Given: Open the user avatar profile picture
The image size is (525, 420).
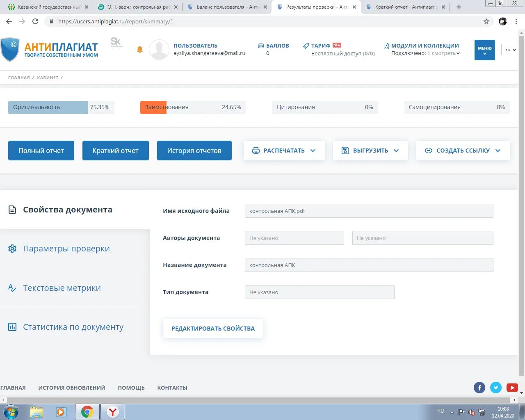Looking at the screenshot, I should point(159,50).
